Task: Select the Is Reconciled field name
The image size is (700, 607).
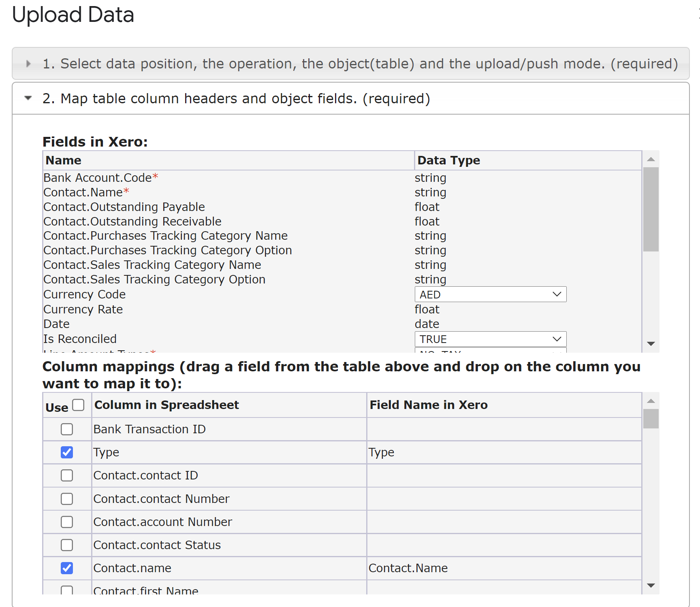Action: (80, 339)
